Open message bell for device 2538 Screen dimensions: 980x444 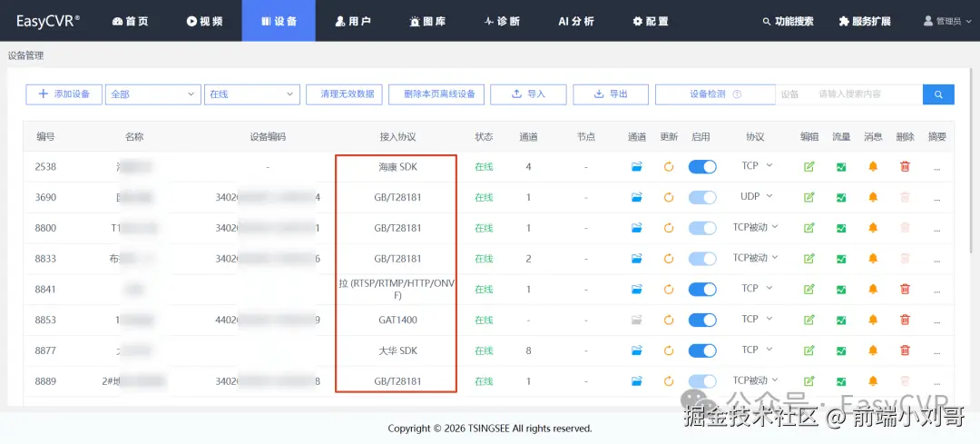[873, 167]
